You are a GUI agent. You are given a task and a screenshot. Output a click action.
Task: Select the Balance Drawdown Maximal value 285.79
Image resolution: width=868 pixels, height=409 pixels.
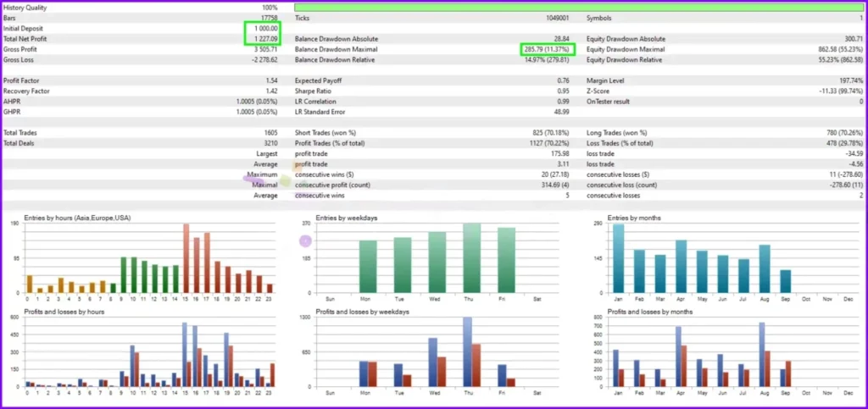point(548,50)
